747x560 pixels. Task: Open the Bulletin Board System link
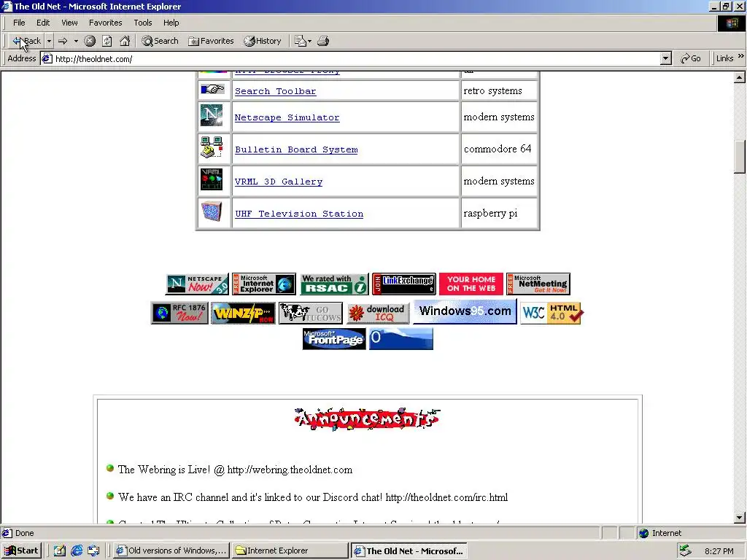(x=296, y=149)
